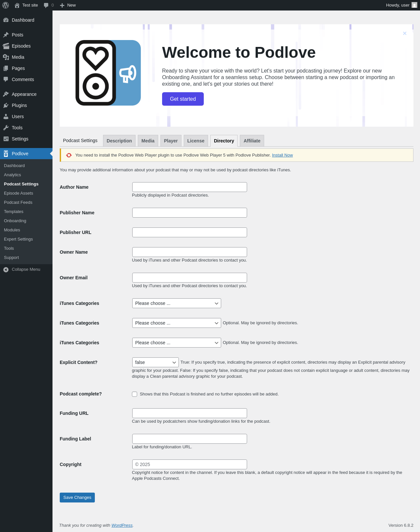Switch to the License tab

[x=196, y=141]
